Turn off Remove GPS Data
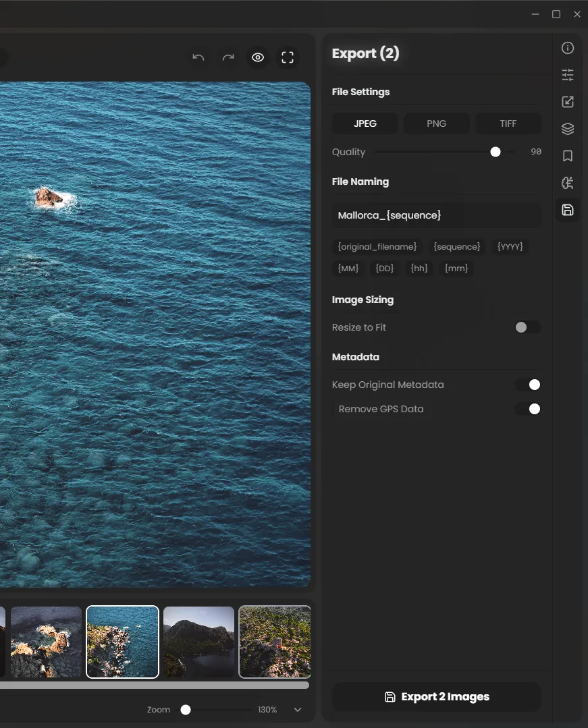 [x=527, y=409]
